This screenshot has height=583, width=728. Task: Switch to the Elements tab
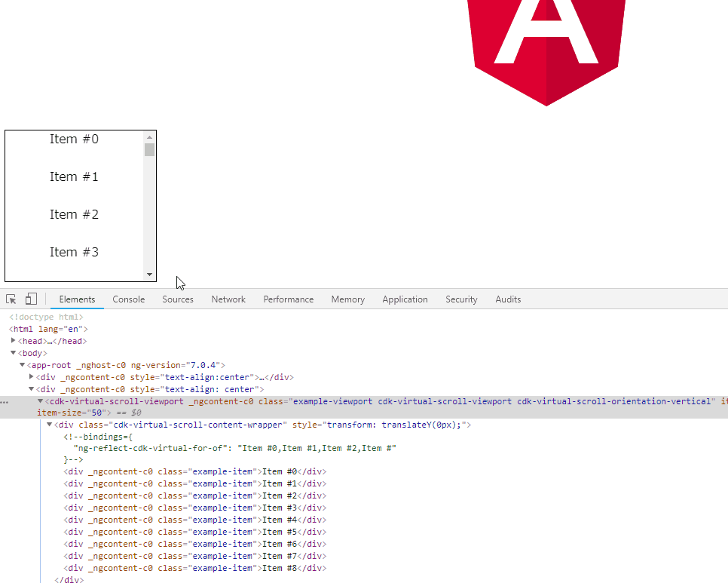(x=77, y=299)
